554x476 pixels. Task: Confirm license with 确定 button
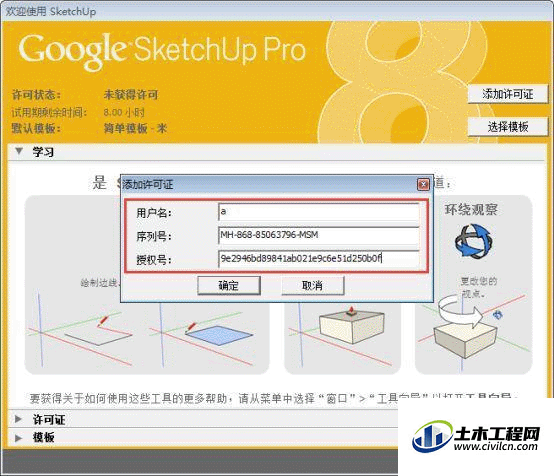tap(229, 286)
